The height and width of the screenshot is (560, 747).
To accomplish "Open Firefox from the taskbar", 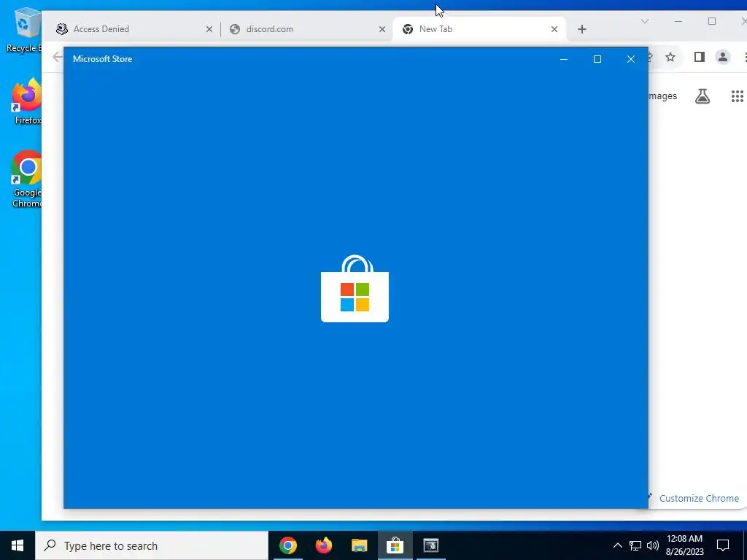I will point(324,545).
